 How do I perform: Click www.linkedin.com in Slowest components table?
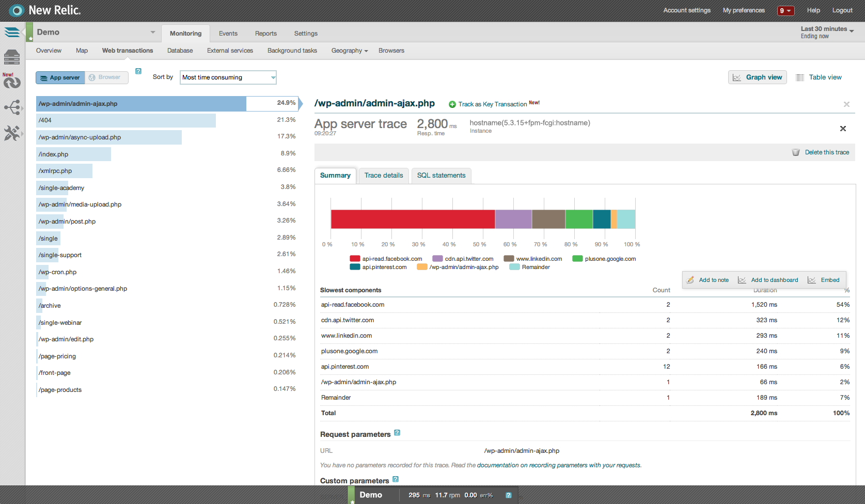click(347, 336)
